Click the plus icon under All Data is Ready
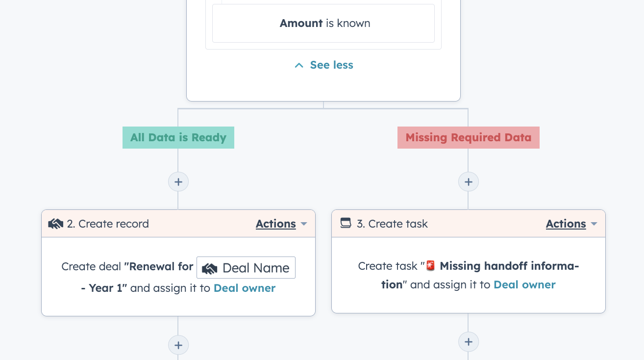The width and height of the screenshot is (644, 360). tap(178, 181)
